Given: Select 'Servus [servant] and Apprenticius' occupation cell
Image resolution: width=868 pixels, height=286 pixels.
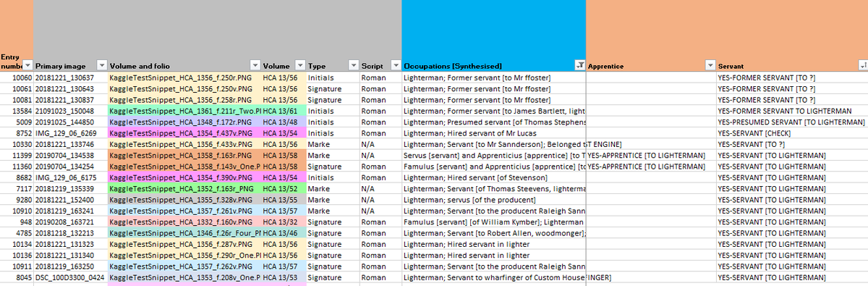Looking at the screenshot, I should click(x=494, y=155).
